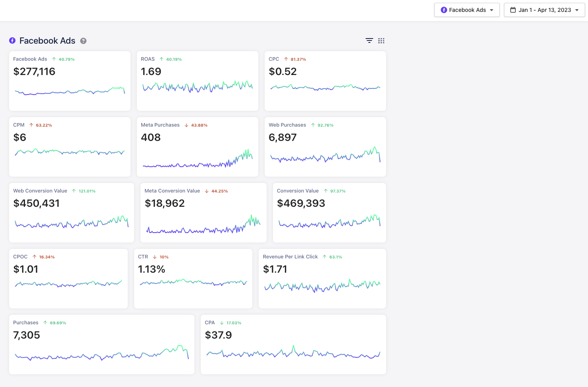Screen dimensions: 588x387
Task: Click the Purchases value 7,305
Action: point(27,335)
